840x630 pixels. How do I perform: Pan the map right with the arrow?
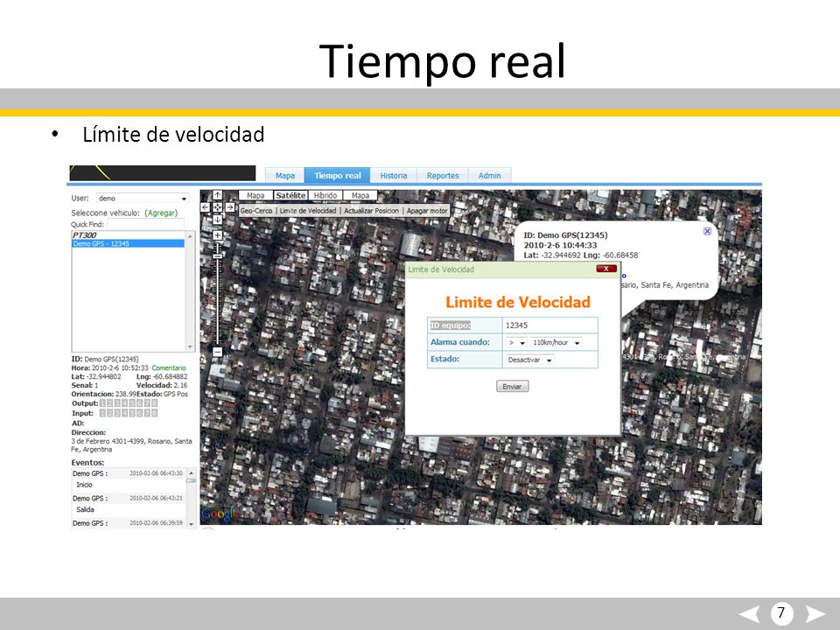(230, 207)
